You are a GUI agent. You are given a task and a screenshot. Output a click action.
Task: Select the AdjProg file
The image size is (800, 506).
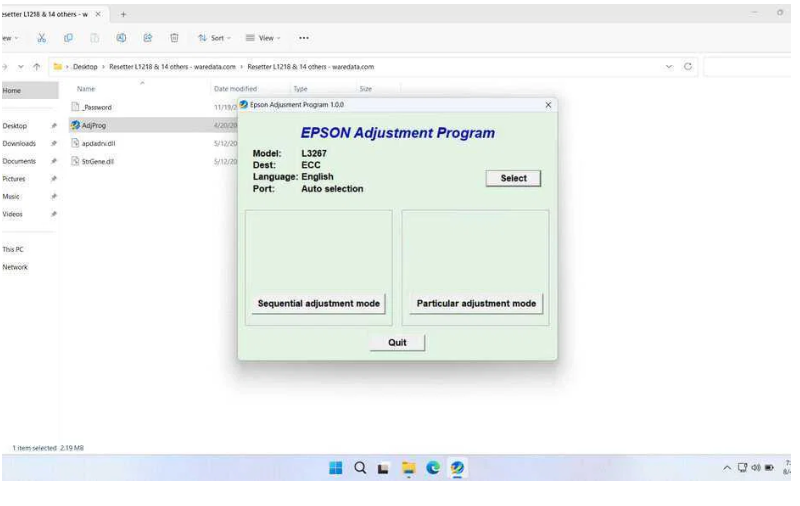click(94, 125)
